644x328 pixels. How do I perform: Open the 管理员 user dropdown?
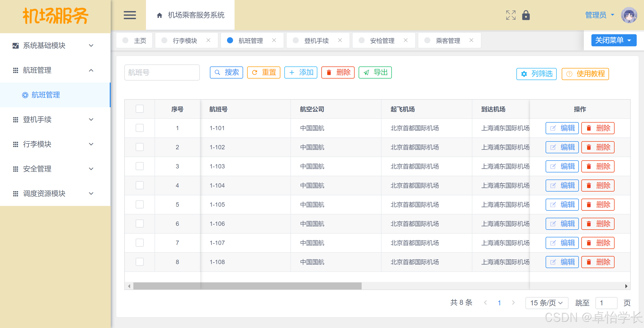(600, 15)
